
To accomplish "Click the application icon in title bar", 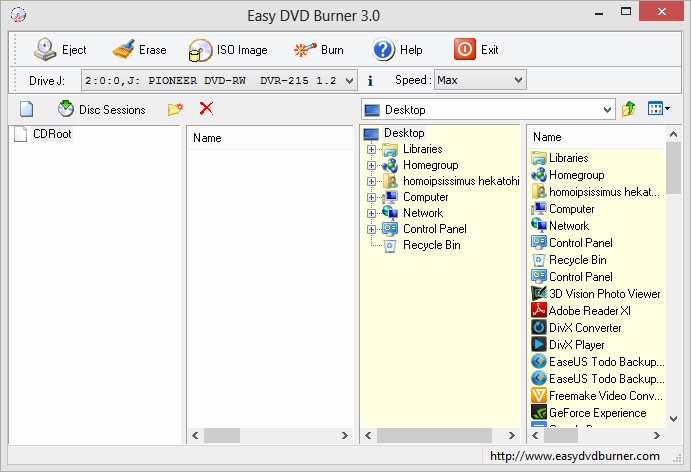I will [18, 15].
